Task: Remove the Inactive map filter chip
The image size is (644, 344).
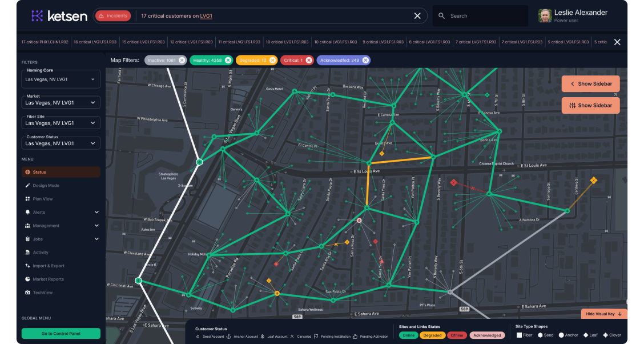Action: click(182, 60)
